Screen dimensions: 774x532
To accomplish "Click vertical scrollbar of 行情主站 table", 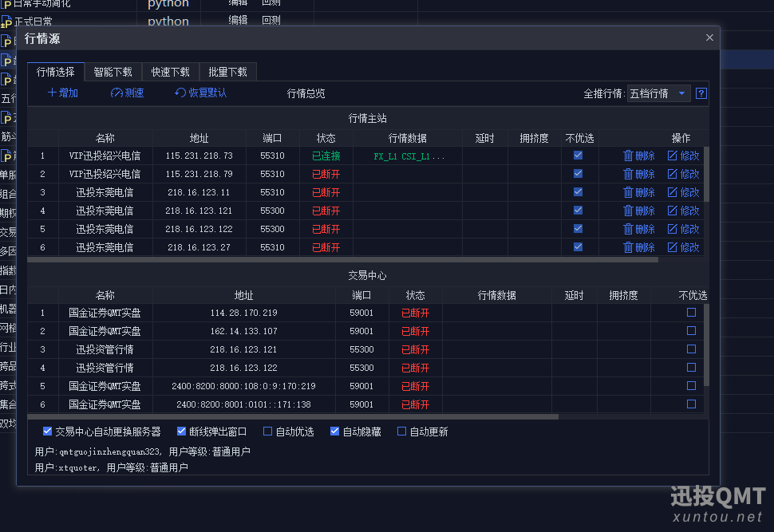I will [x=706, y=174].
